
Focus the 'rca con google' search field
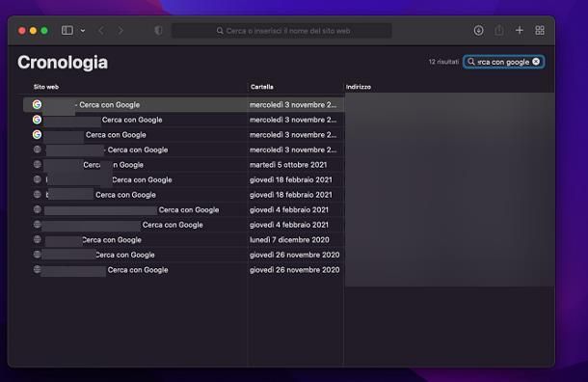pos(503,62)
